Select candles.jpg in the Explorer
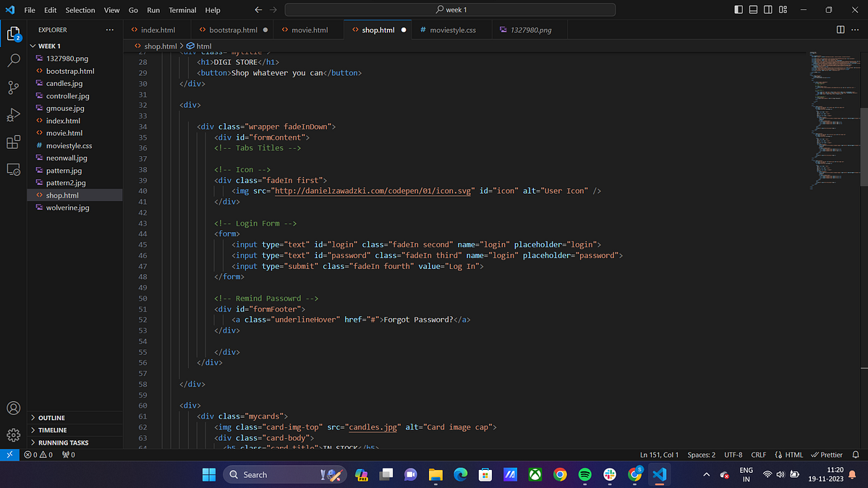Image resolution: width=868 pixels, height=488 pixels. click(x=65, y=83)
